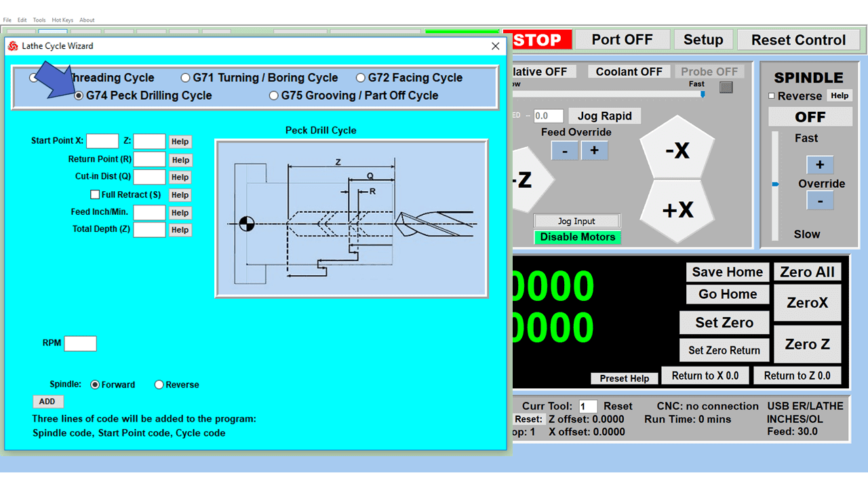Screen dimensions: 868x488
Task: Choose Reverse spindle direction radio
Action: pos(159,384)
